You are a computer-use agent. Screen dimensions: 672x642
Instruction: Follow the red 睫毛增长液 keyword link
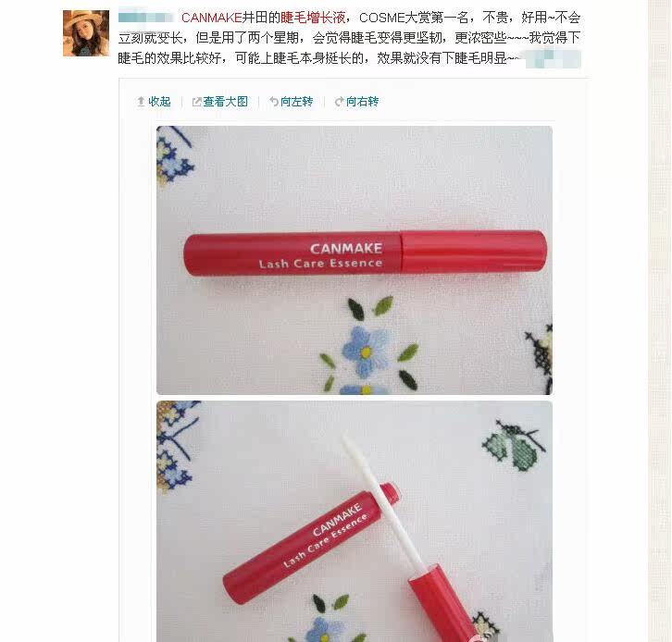coord(313,18)
